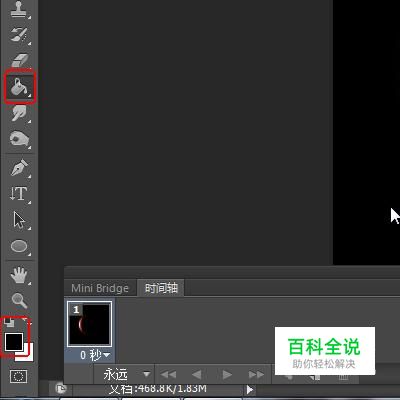Image resolution: width=400 pixels, height=400 pixels.
Task: Select the Smudge finger tool
Action: pos(19,113)
